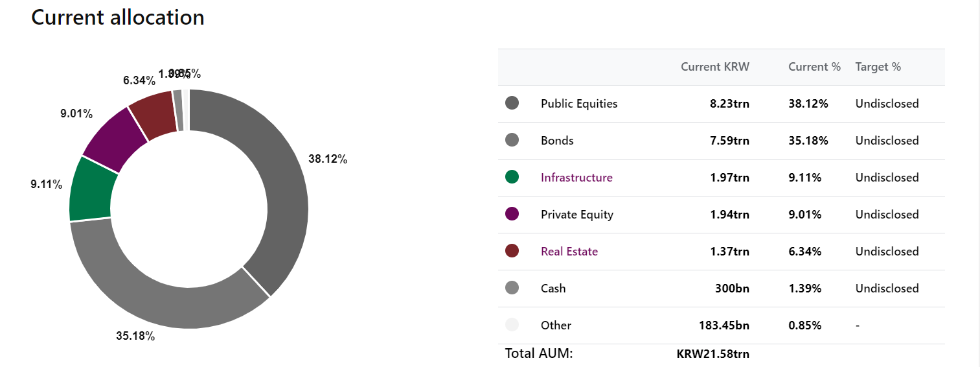Click the green Infrastructure legend dot

tap(512, 177)
